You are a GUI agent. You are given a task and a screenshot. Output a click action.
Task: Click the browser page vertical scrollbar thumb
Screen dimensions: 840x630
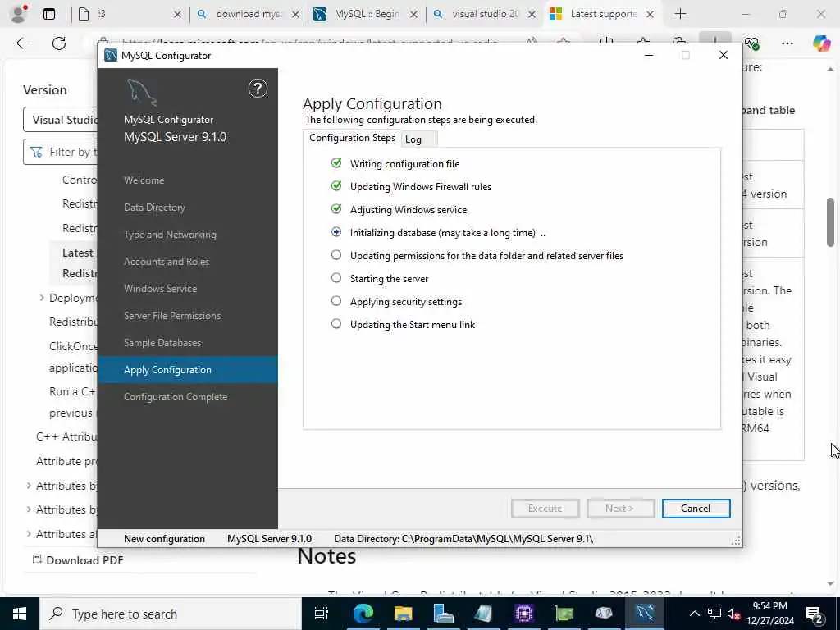click(x=830, y=222)
